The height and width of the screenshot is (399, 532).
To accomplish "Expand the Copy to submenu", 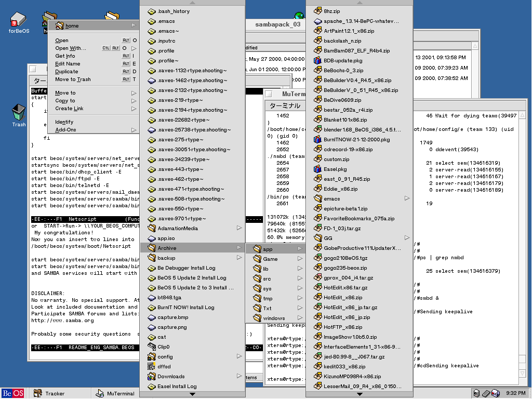I will (134, 101).
